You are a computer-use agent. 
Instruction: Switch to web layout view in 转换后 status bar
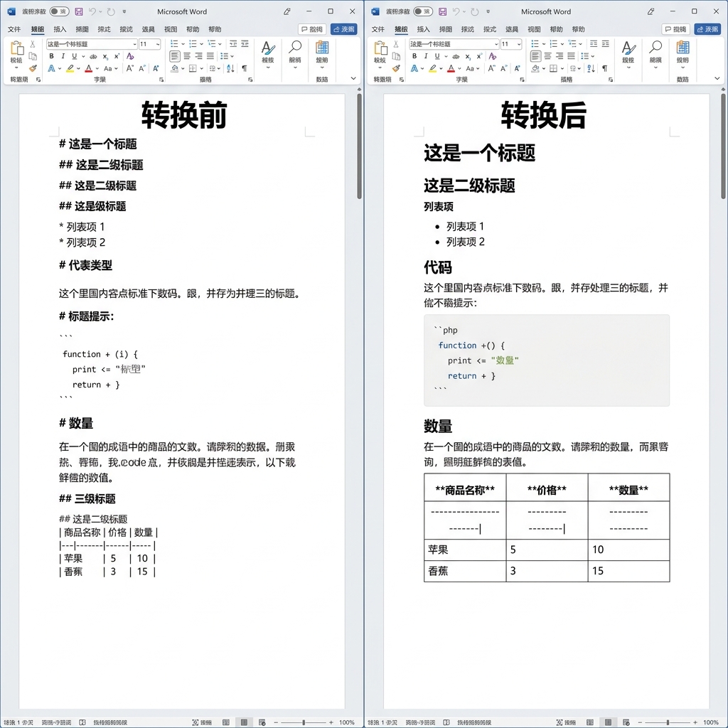click(626, 722)
